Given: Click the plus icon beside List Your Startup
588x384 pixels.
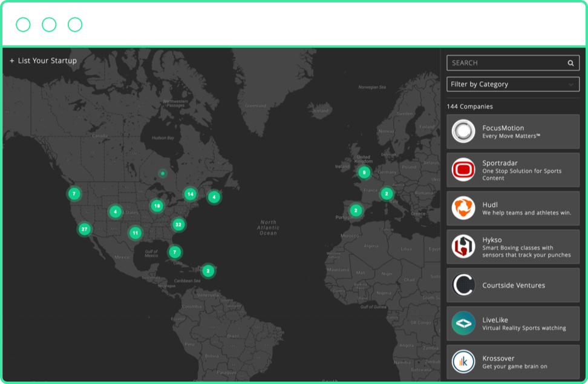Looking at the screenshot, I should pos(11,61).
